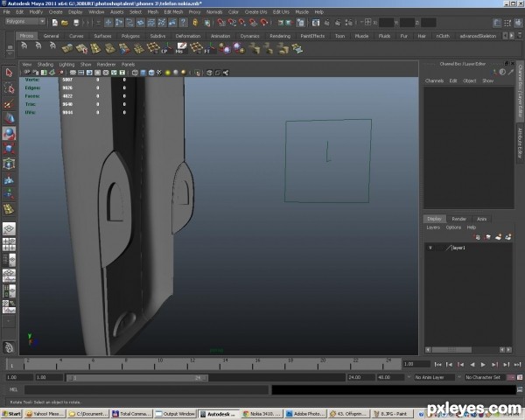This screenshot has width=525, height=420.
Task: Choose the Move tool (cone icon)
Action: coord(9,118)
